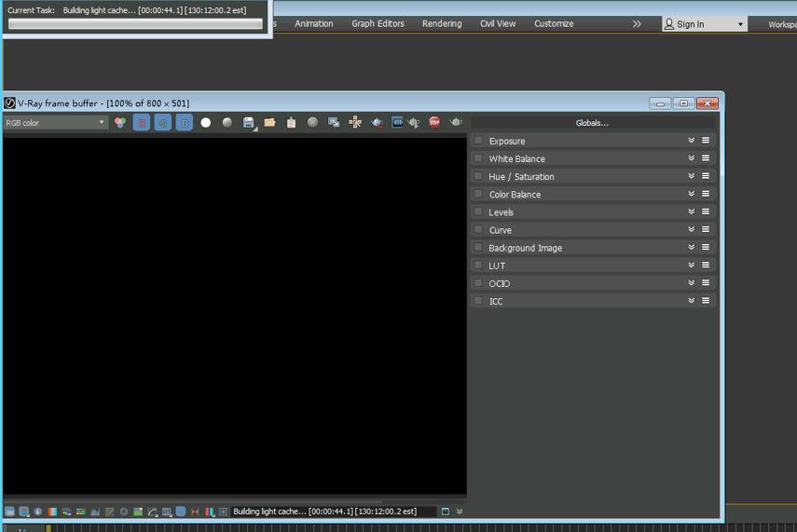Click the Globals... button
Viewport: 797px width, 532px height.
click(x=592, y=123)
